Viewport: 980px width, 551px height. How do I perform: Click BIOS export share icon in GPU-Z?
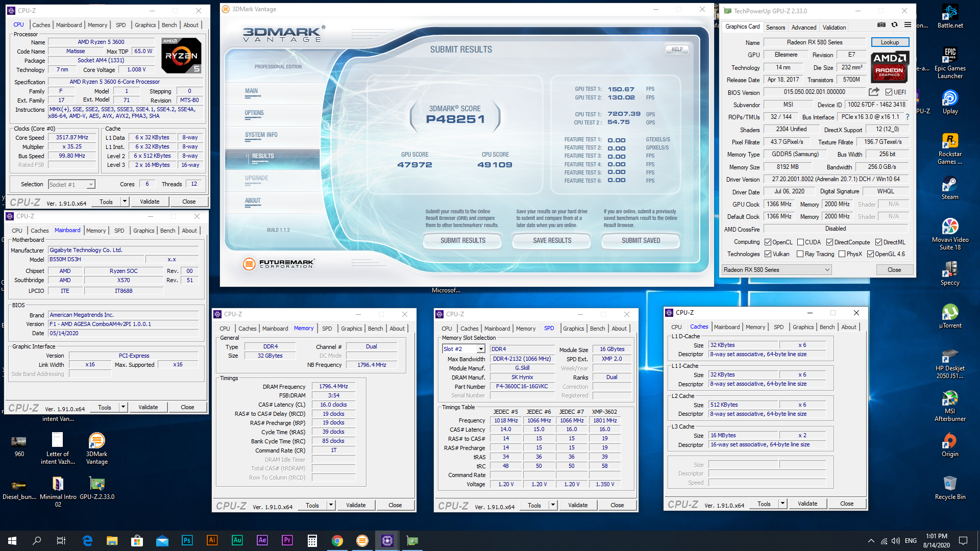874,92
